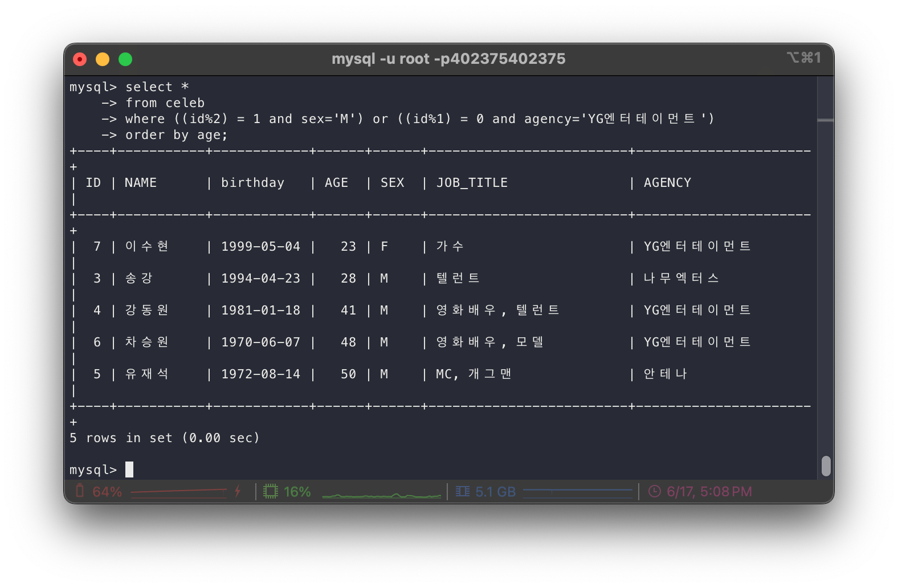898x588 pixels.
Task: Click the clock icon in status bar
Action: pyautogui.click(x=655, y=491)
